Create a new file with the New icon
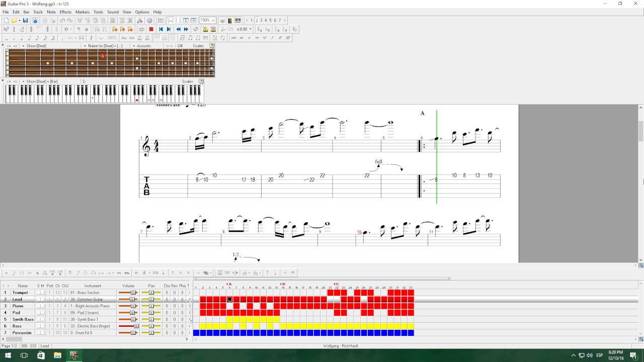Image resolution: width=644 pixels, height=362 pixels. (x=7, y=21)
